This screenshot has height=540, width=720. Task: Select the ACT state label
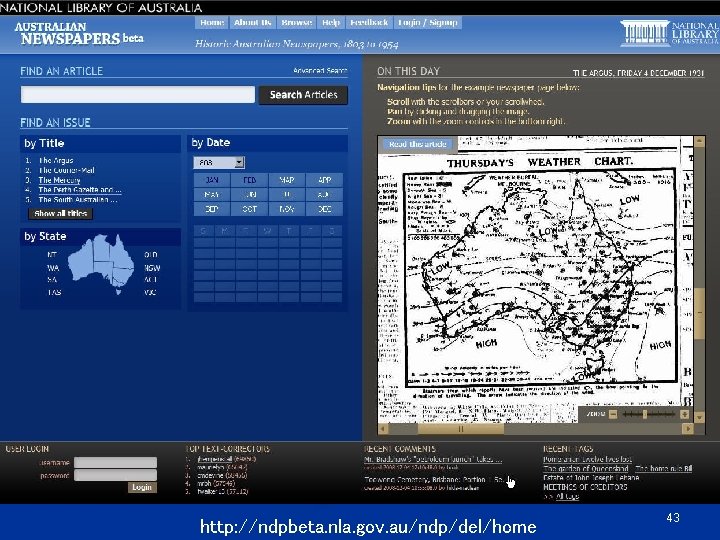pos(151,280)
